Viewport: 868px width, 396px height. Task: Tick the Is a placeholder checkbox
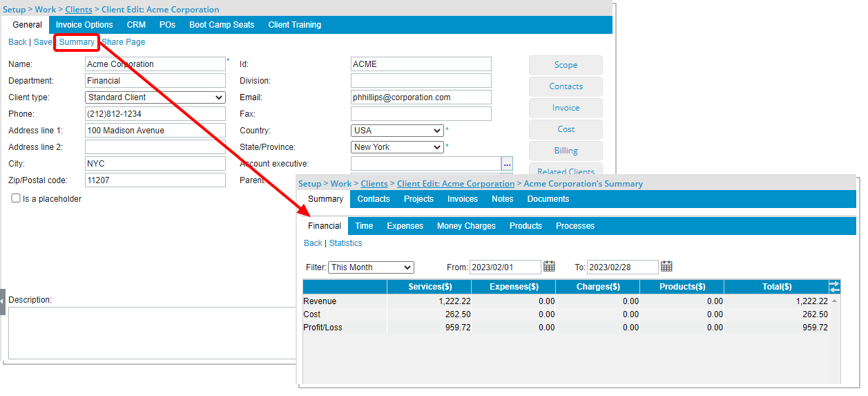pos(16,198)
